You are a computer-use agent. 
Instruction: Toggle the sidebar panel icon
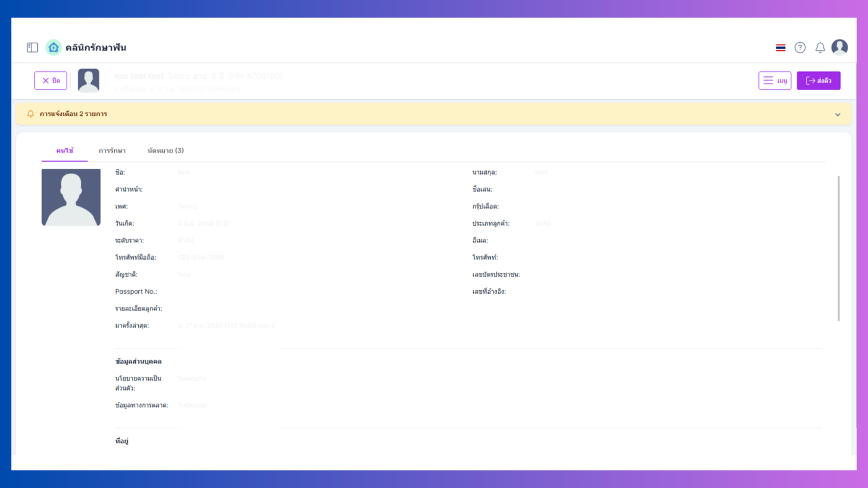(x=32, y=47)
